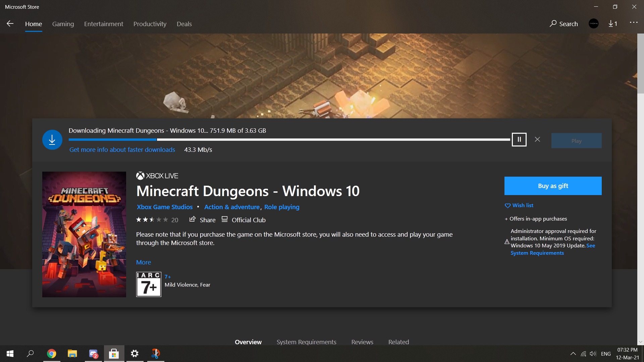The image size is (644, 362).
Task: Open Xbox Game Studios publisher link
Action: click(165, 207)
